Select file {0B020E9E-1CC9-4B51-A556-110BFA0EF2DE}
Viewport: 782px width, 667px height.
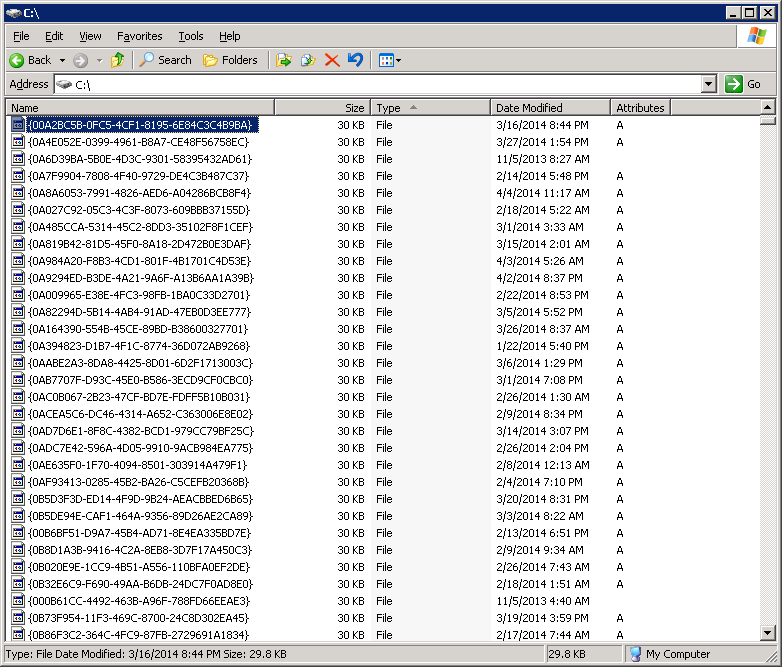pos(139,567)
